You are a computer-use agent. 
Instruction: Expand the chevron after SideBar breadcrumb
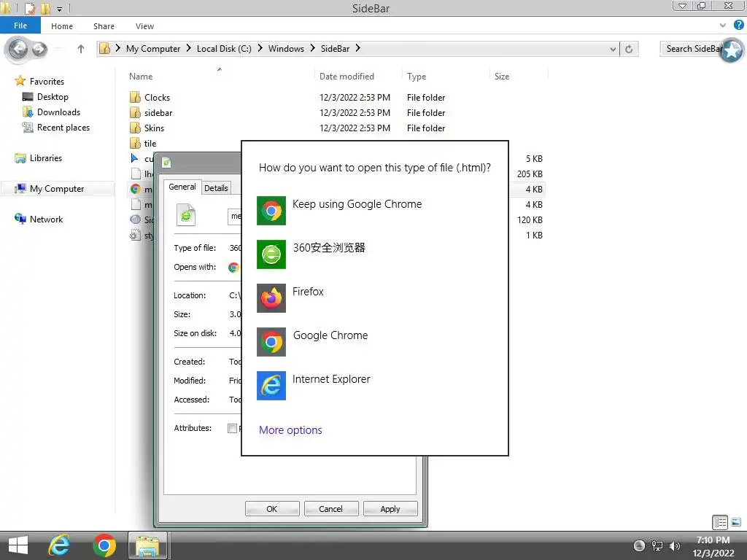pos(357,48)
